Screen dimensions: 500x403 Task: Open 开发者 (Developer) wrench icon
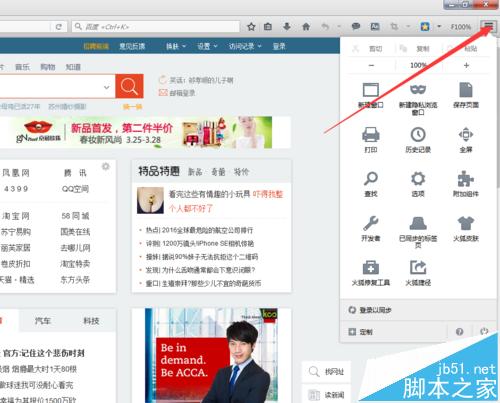371,228
